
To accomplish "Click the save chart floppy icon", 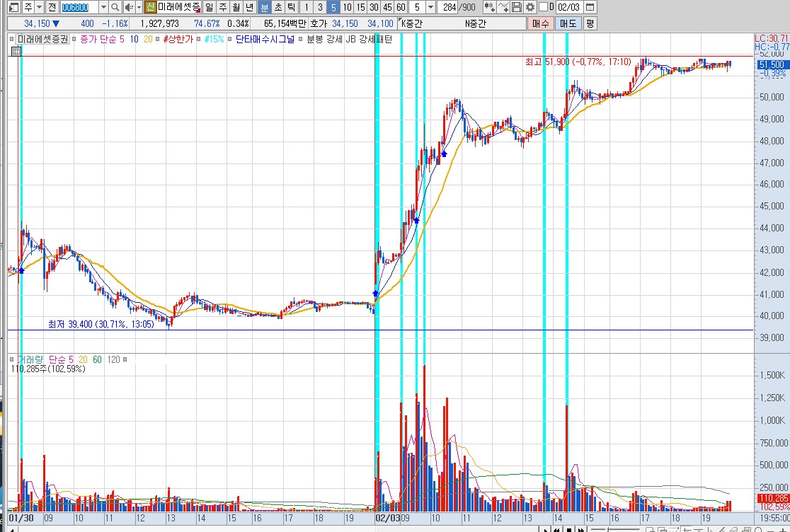I will pos(517,7).
